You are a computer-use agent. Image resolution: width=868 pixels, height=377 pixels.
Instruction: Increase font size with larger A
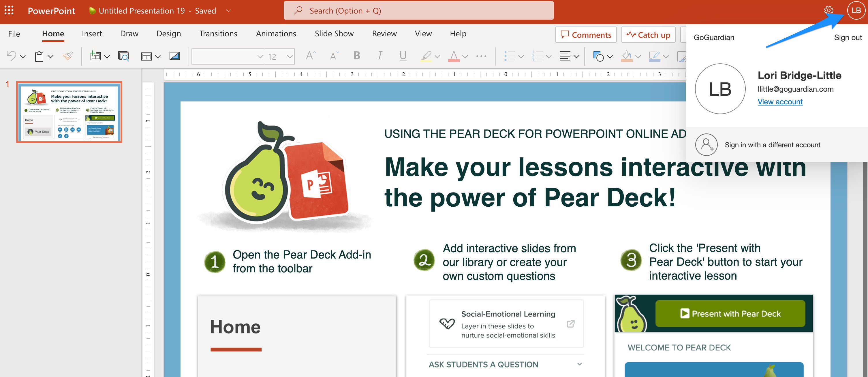click(x=311, y=56)
